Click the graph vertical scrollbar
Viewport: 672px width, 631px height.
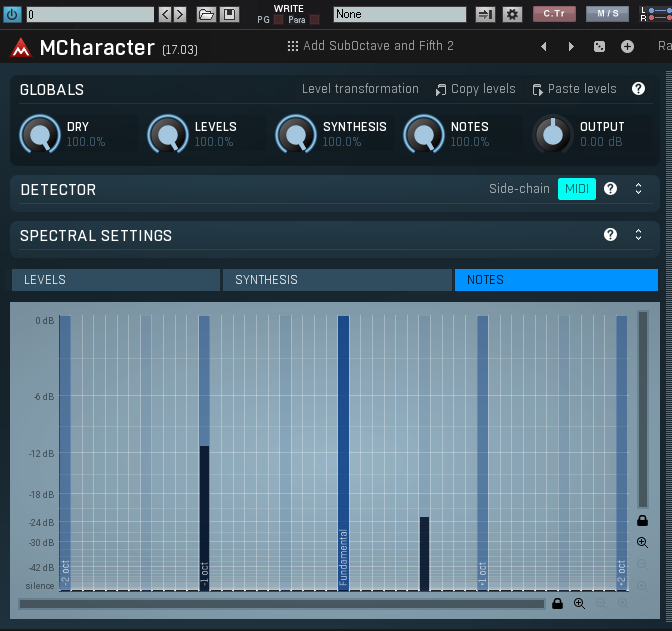(642, 409)
